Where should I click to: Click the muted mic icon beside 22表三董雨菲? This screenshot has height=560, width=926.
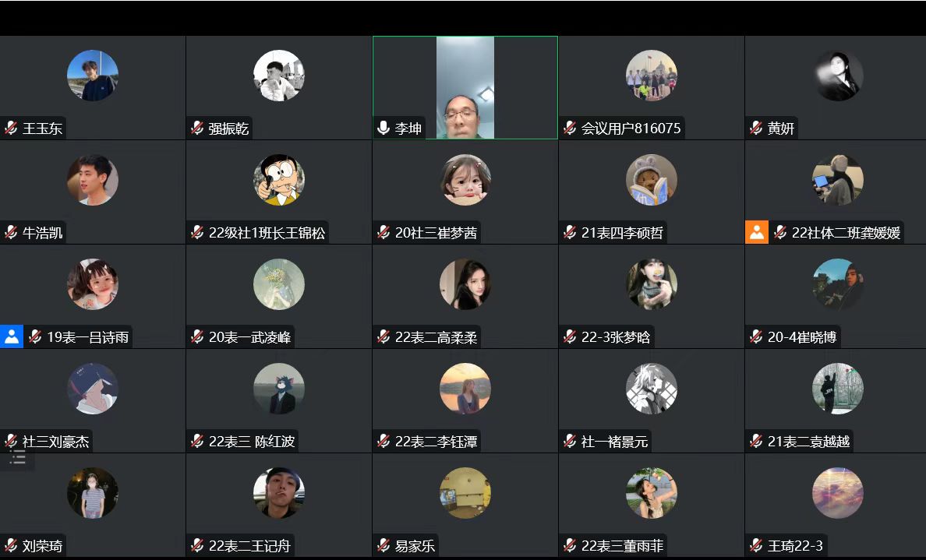click(570, 546)
